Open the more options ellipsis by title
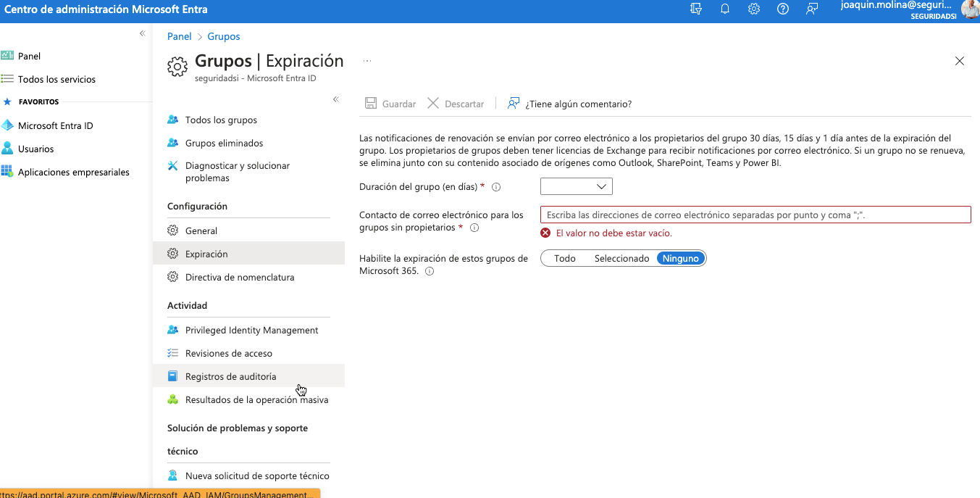Viewport: 980px width, 498px height. pos(367,62)
